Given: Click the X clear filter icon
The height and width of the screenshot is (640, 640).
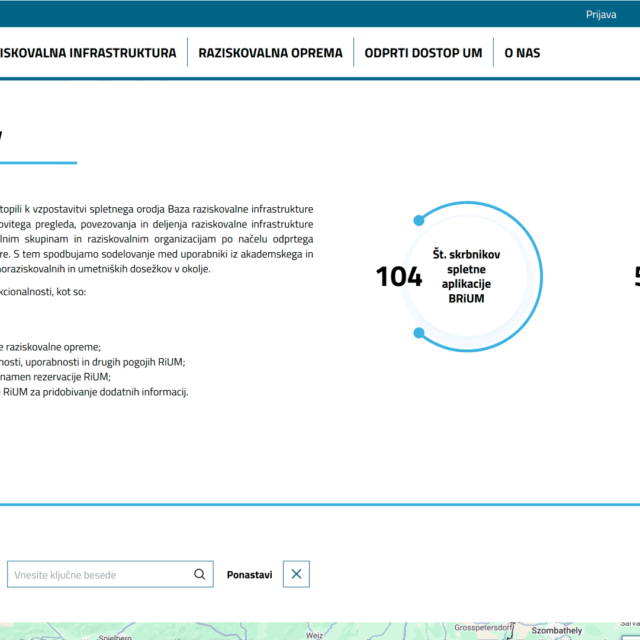Looking at the screenshot, I should point(296,574).
